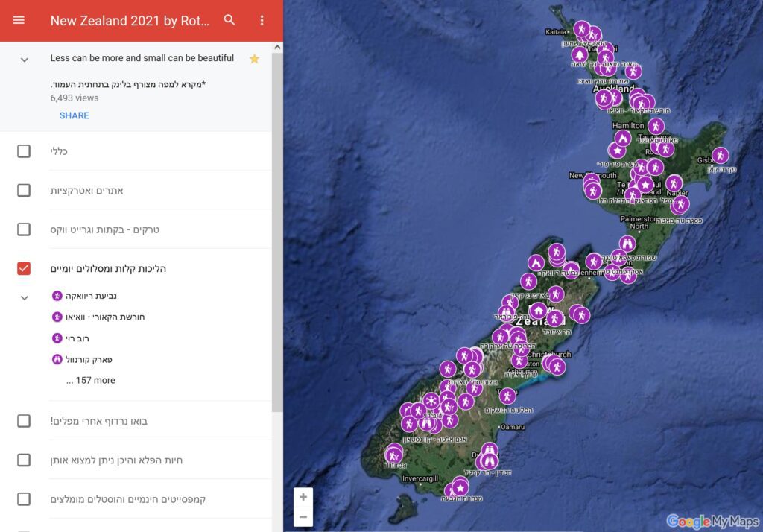This screenshot has width=763, height=532.
Task: Zoom out with the minus button
Action: pos(303,516)
